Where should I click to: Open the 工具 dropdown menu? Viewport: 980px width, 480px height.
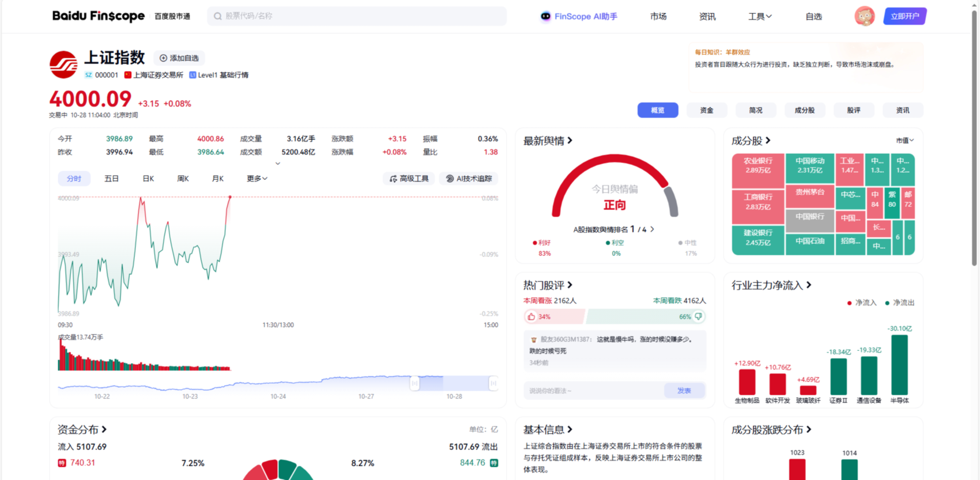tap(759, 17)
